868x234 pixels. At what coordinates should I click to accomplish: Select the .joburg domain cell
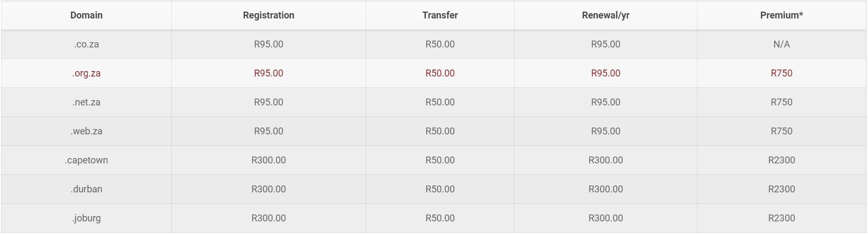coord(86,218)
